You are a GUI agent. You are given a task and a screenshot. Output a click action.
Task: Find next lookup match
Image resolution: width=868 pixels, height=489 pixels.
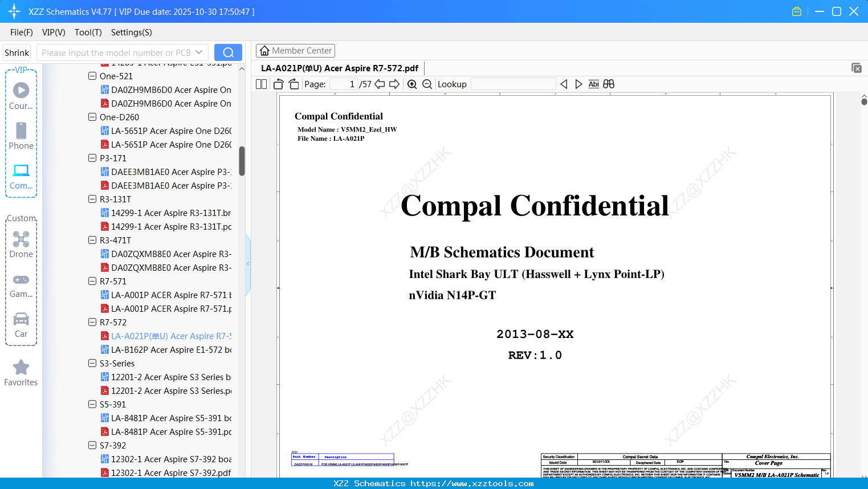point(578,84)
